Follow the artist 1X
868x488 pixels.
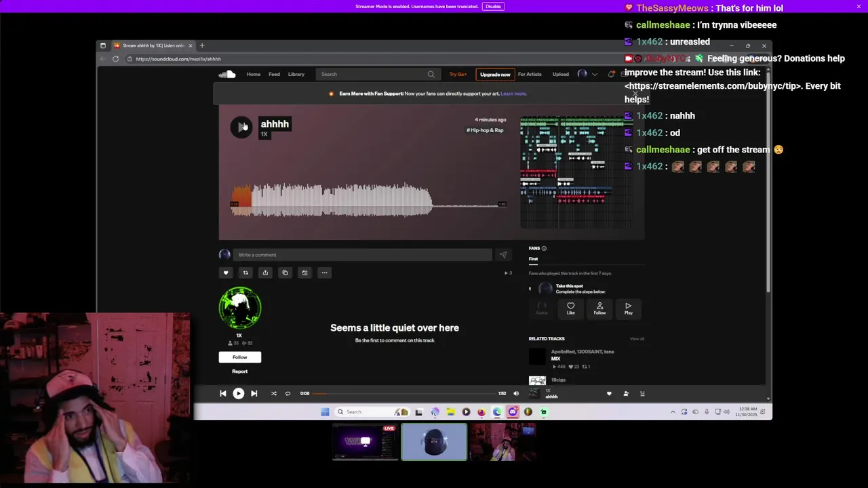tap(239, 357)
